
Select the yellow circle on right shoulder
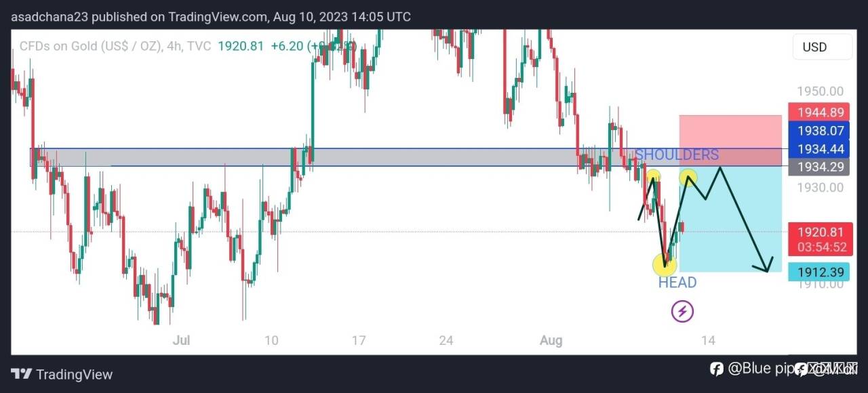coord(688,178)
